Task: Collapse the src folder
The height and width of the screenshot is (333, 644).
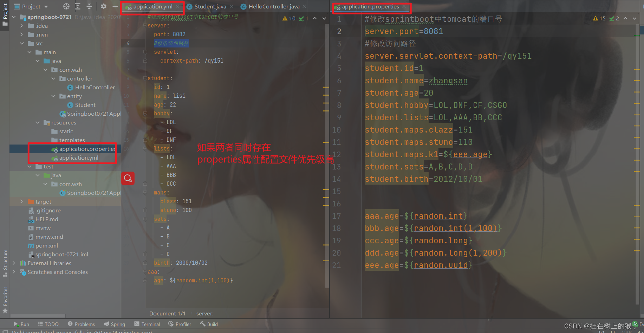Action: (21, 43)
